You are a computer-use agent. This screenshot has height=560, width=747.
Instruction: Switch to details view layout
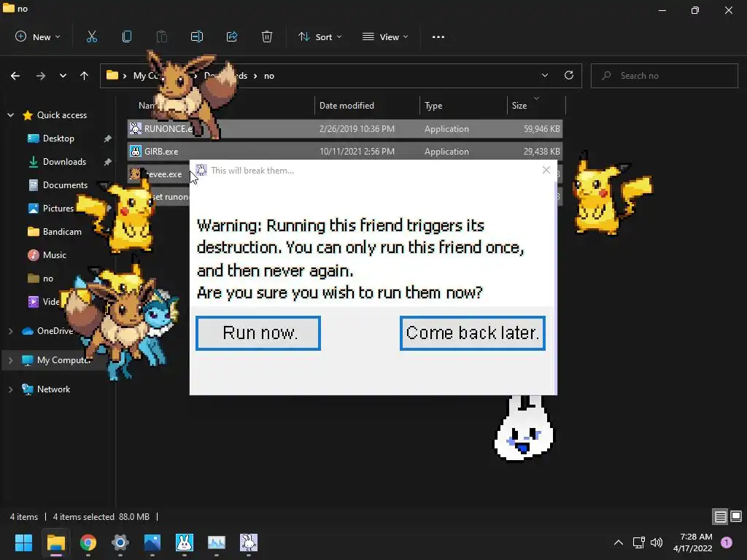(x=720, y=517)
